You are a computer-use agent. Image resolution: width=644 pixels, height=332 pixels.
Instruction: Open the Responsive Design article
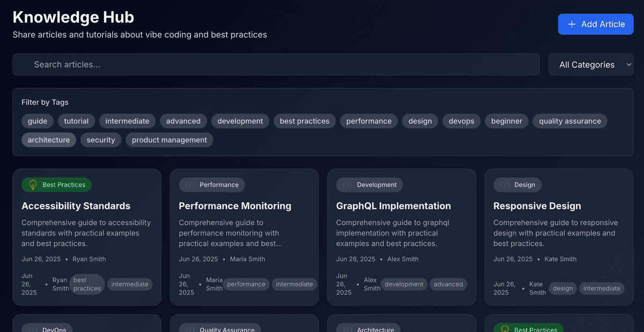click(537, 206)
